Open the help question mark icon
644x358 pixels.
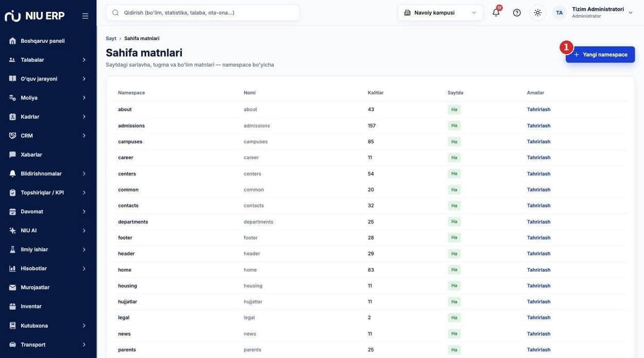(517, 12)
